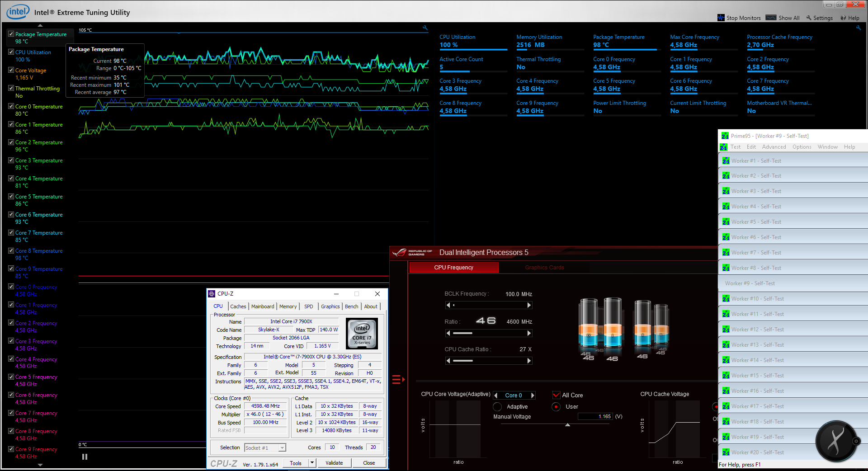Pause the monitoring graph
868x471 pixels.
point(85,457)
